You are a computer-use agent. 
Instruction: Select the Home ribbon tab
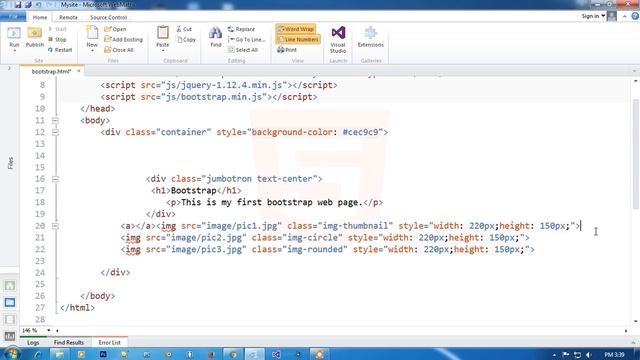pos(40,17)
